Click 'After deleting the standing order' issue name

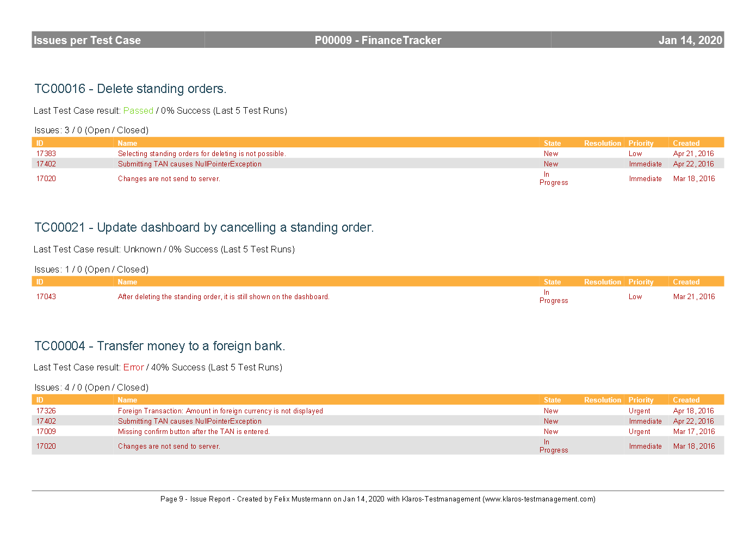coord(223,297)
